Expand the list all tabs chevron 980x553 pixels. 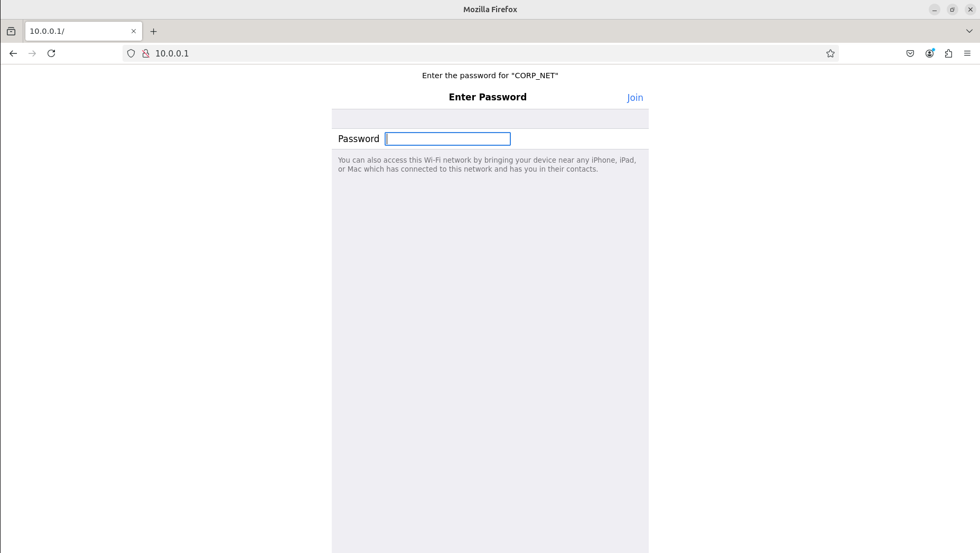coord(969,31)
